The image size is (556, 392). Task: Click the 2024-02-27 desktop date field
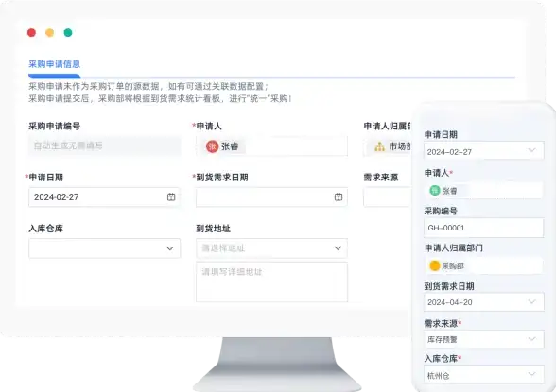click(x=105, y=196)
